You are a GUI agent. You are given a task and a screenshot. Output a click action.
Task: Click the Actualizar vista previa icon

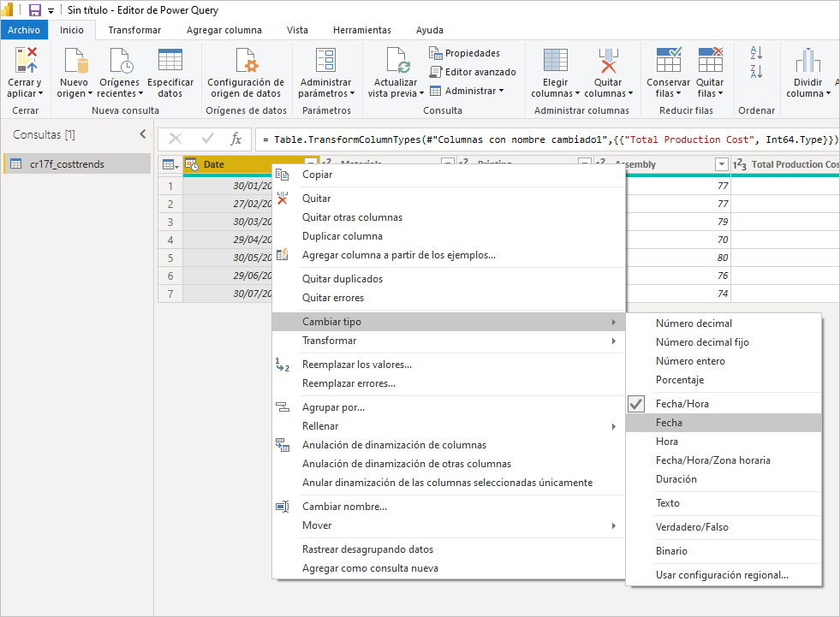[x=398, y=59]
